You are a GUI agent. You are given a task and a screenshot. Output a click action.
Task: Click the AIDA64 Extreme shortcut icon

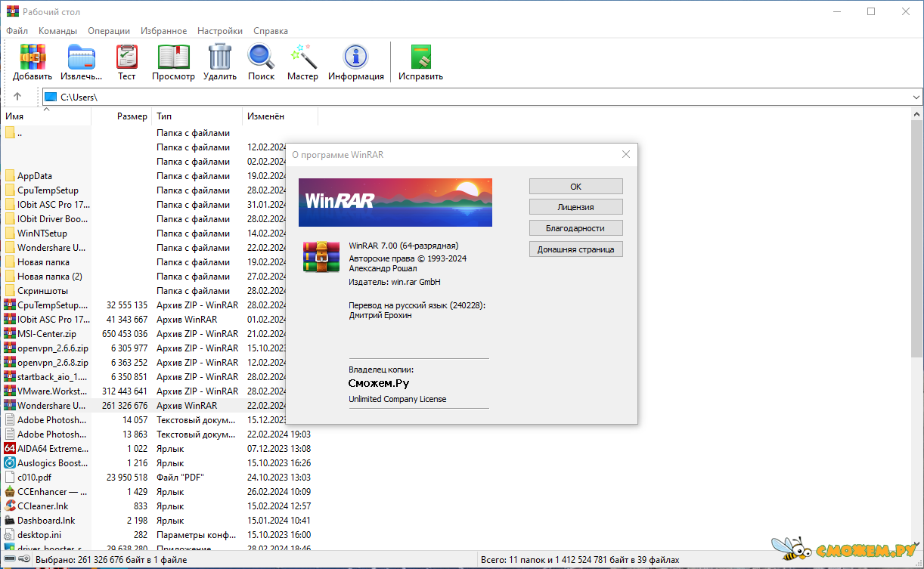tap(10, 449)
